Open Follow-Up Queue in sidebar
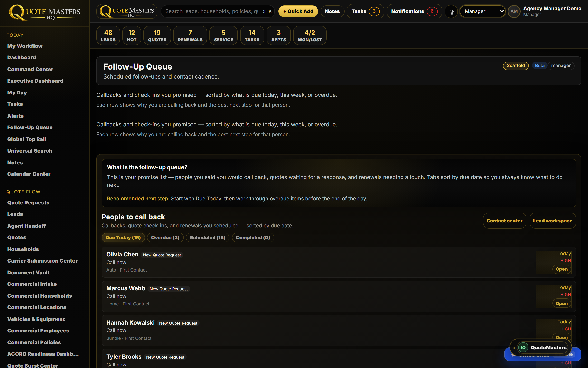588x368 pixels. click(30, 128)
